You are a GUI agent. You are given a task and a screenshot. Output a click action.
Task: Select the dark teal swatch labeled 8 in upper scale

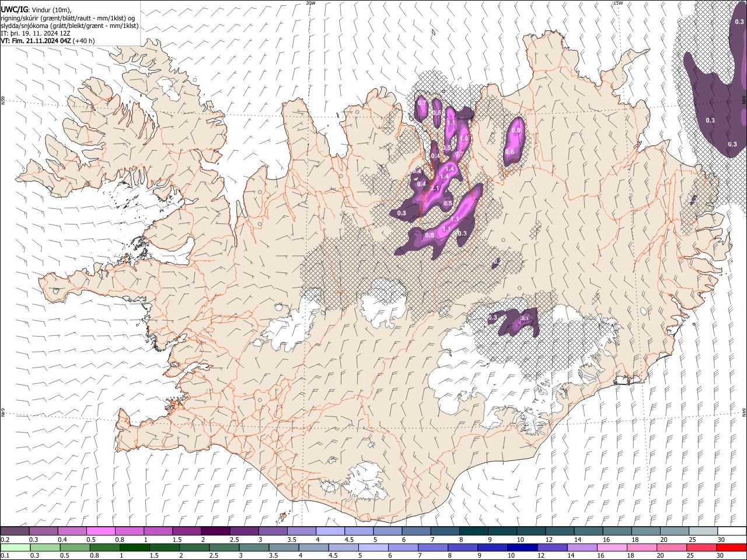pos(474,531)
